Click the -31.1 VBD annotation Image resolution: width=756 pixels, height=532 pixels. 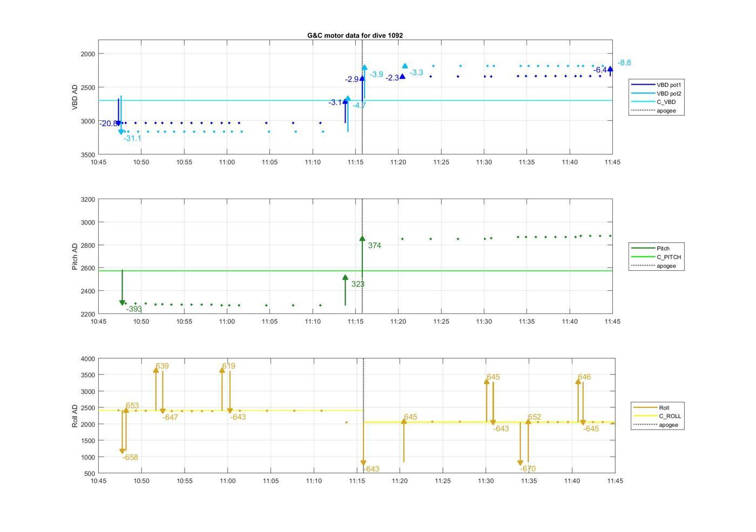click(132, 138)
